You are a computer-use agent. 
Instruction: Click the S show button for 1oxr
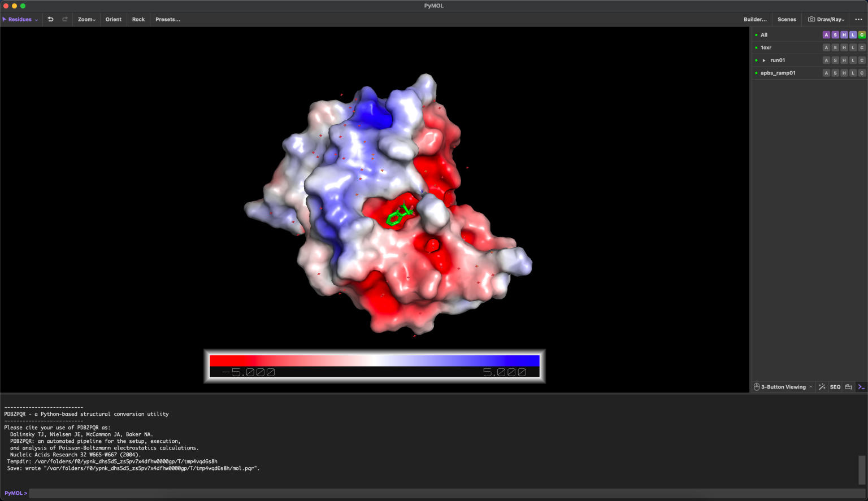(835, 47)
